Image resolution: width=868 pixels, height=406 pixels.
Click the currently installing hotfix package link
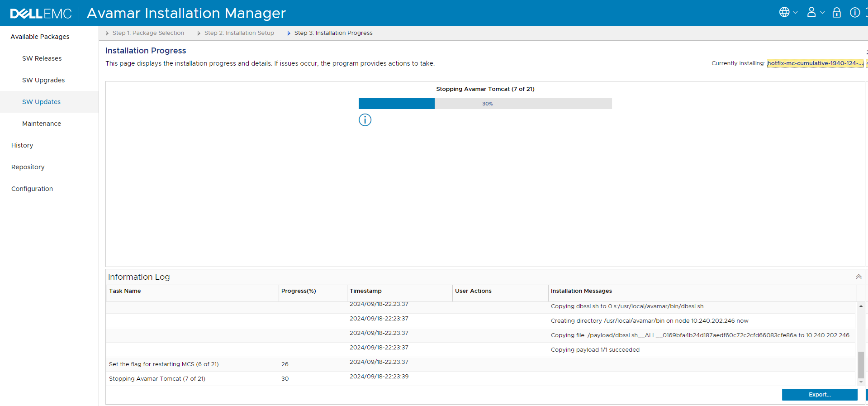point(815,63)
